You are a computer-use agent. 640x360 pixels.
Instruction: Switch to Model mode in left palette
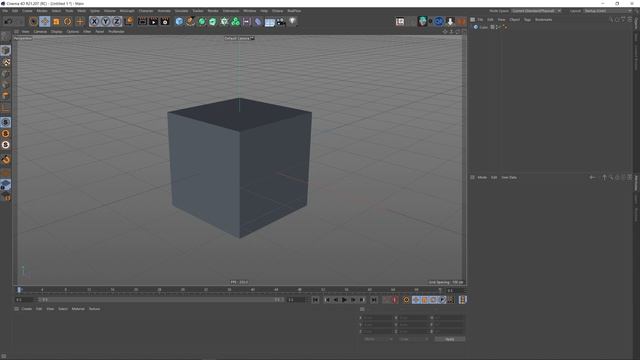pyautogui.click(x=6, y=50)
